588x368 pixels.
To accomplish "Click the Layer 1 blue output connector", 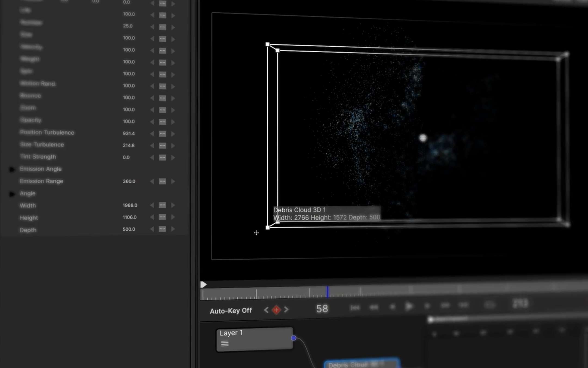I will point(293,338).
